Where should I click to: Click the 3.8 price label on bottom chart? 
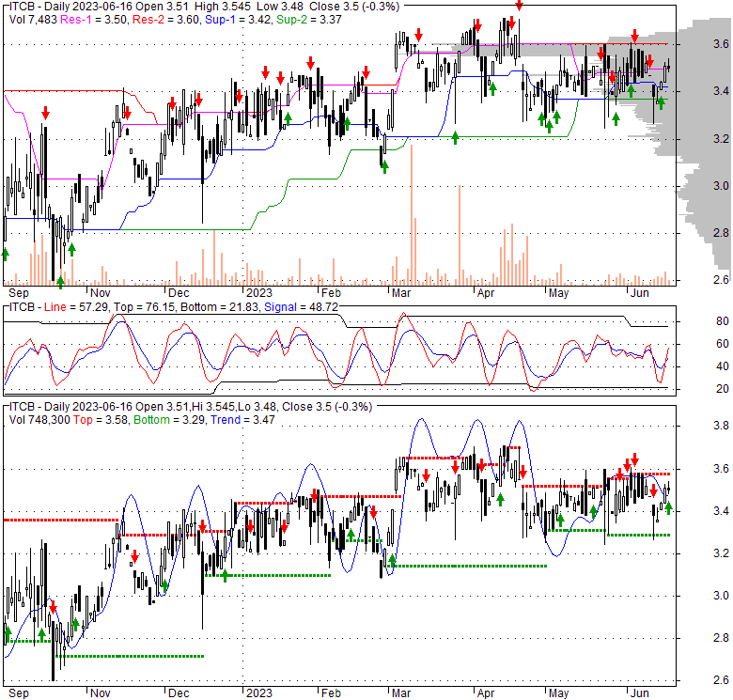721,426
